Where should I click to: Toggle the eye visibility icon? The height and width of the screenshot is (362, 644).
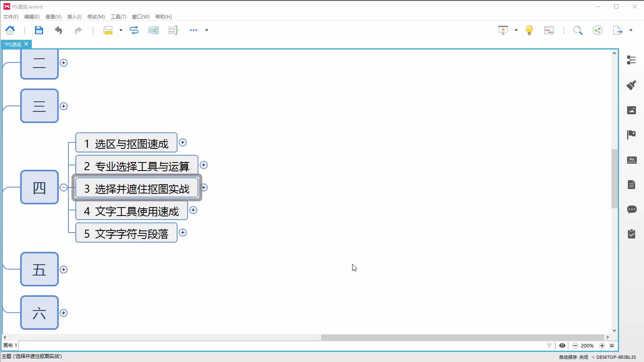pyautogui.click(x=562, y=346)
